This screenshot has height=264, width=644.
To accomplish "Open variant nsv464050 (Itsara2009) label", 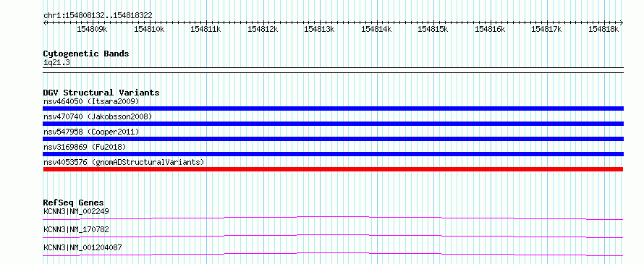I will [92, 101].
